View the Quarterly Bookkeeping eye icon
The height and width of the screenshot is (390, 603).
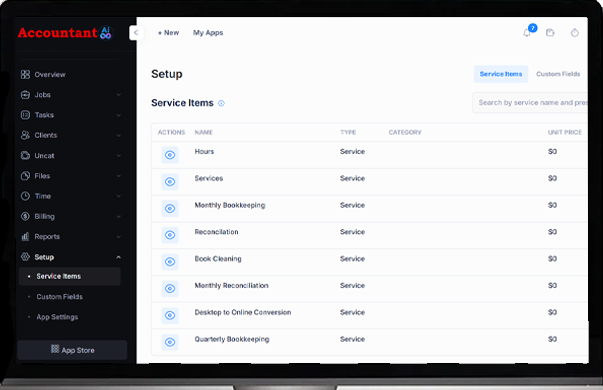[170, 342]
